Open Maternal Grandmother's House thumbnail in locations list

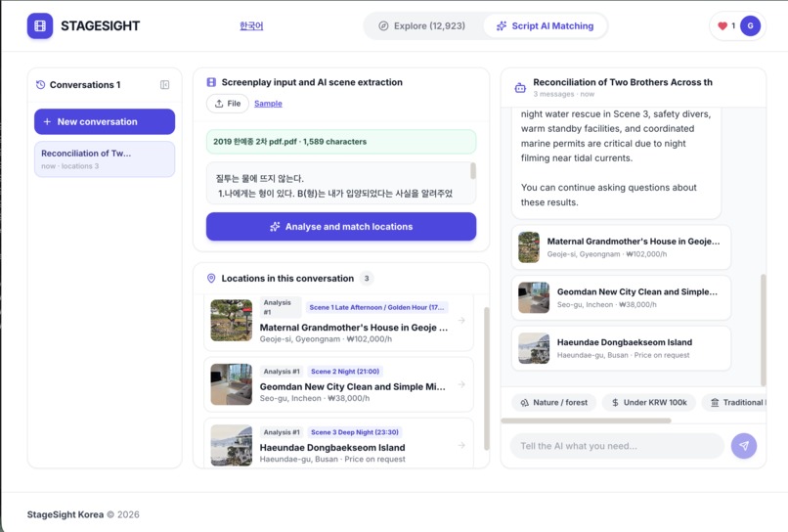pyautogui.click(x=231, y=321)
